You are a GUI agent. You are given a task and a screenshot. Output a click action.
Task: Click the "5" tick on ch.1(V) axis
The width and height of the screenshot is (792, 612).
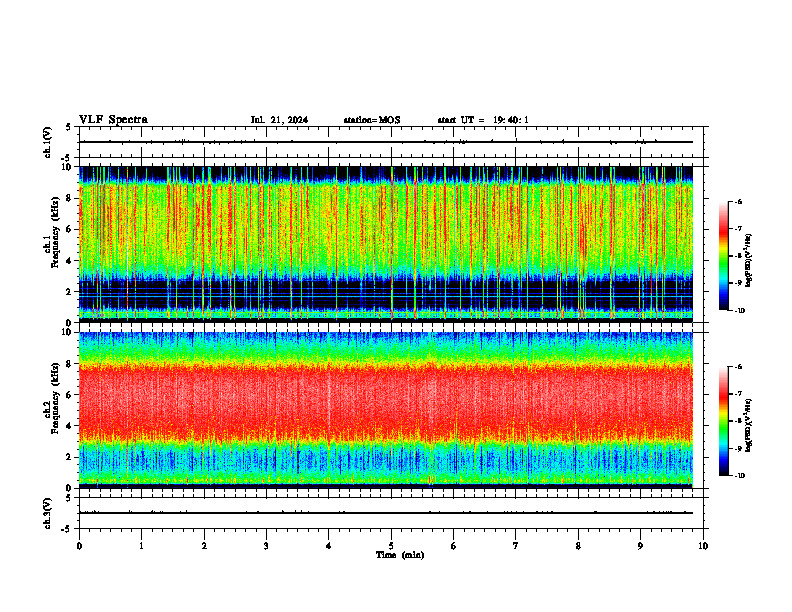(x=69, y=127)
